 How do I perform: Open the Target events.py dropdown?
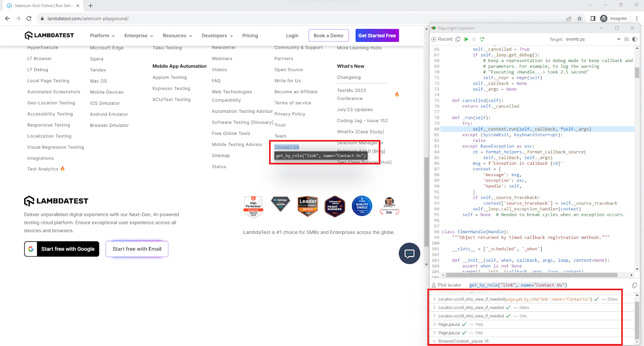tap(619, 39)
